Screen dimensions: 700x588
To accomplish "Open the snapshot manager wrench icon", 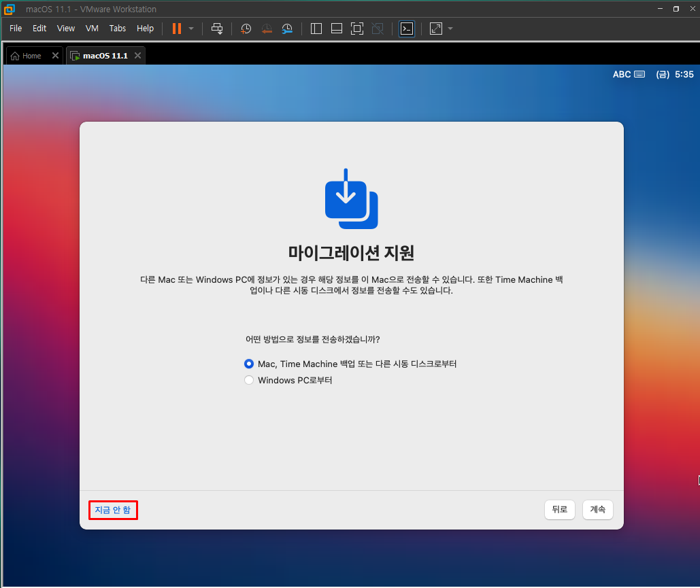I will click(287, 29).
